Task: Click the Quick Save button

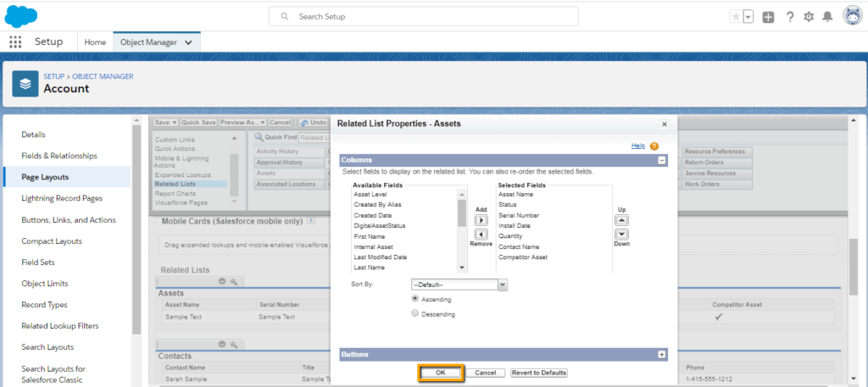Action: [x=198, y=122]
